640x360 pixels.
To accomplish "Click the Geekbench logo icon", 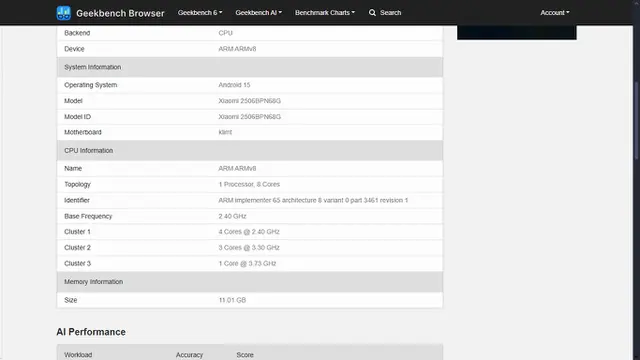I will [x=64, y=13].
